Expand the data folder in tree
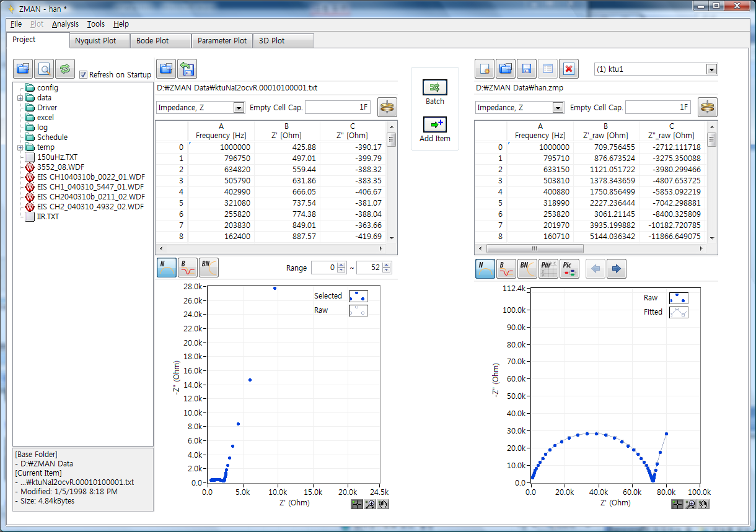This screenshot has width=756, height=532. point(20,98)
